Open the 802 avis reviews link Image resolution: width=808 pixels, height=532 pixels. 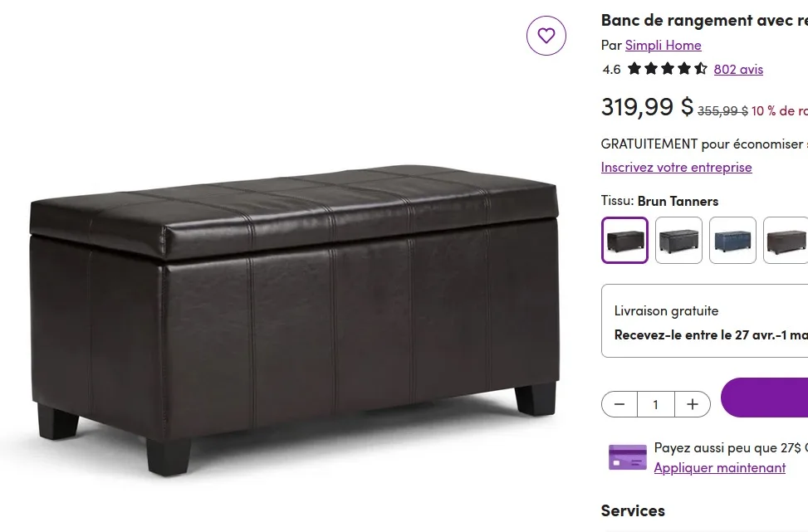tap(737, 69)
